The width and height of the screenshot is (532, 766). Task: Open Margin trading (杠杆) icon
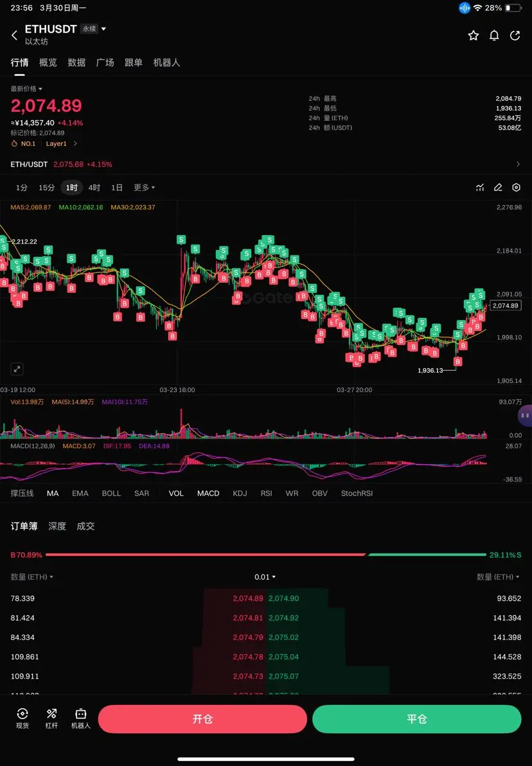coord(52,718)
